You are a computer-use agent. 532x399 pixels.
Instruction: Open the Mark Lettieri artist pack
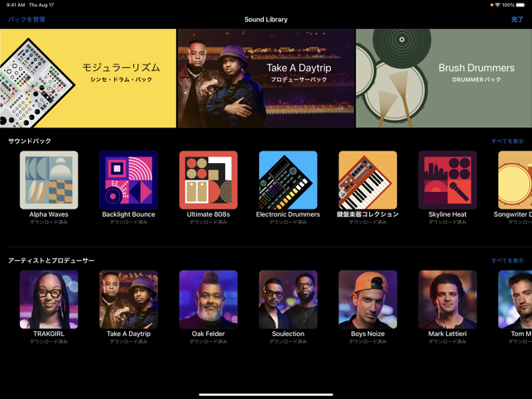point(448,300)
